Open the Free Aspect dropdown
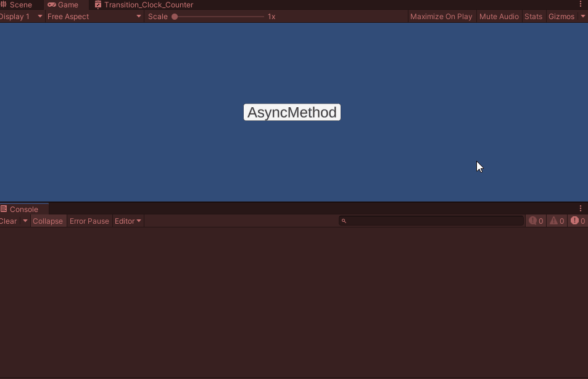Viewport: 588px width, 379px height. [x=94, y=17]
